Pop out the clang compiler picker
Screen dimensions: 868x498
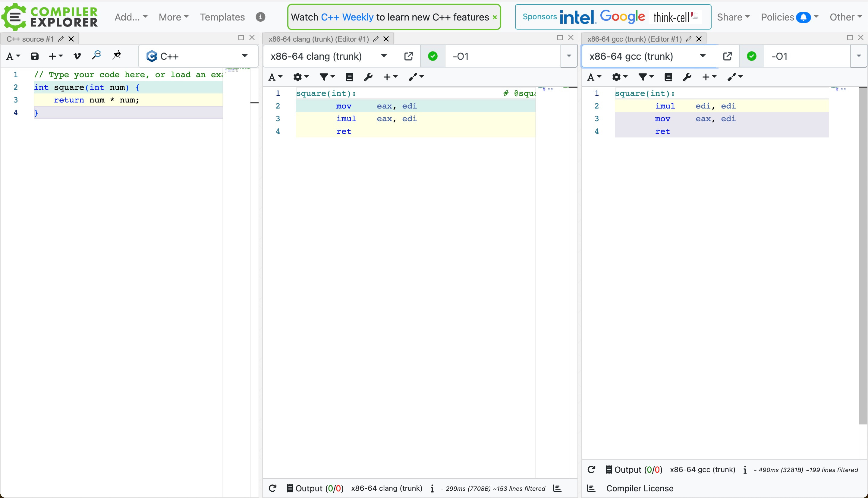click(408, 56)
